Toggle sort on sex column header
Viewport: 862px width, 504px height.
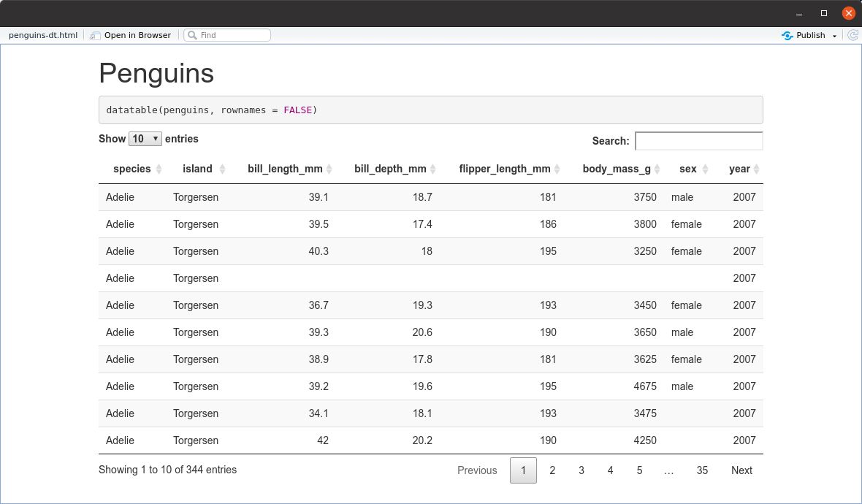pyautogui.click(x=687, y=169)
